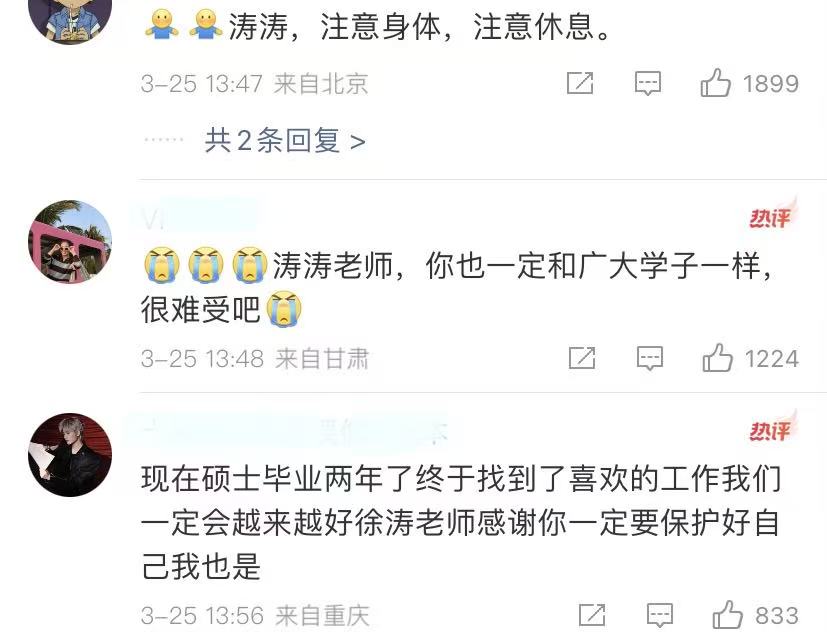827x632 pixels.
Task: Open the pink car avatar profile
Action: point(70,242)
